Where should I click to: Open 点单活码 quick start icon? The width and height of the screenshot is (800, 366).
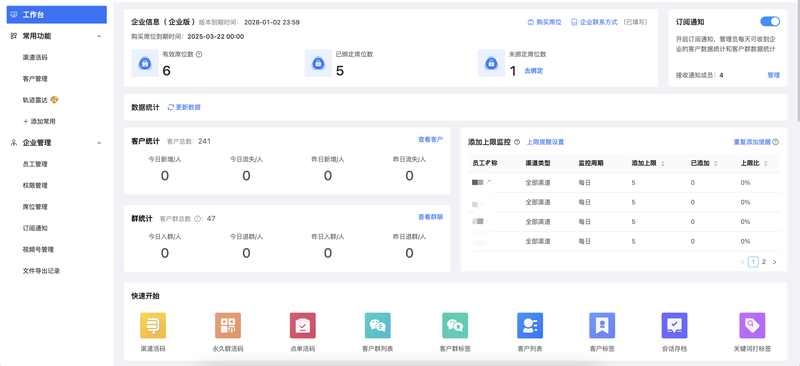[303, 326]
